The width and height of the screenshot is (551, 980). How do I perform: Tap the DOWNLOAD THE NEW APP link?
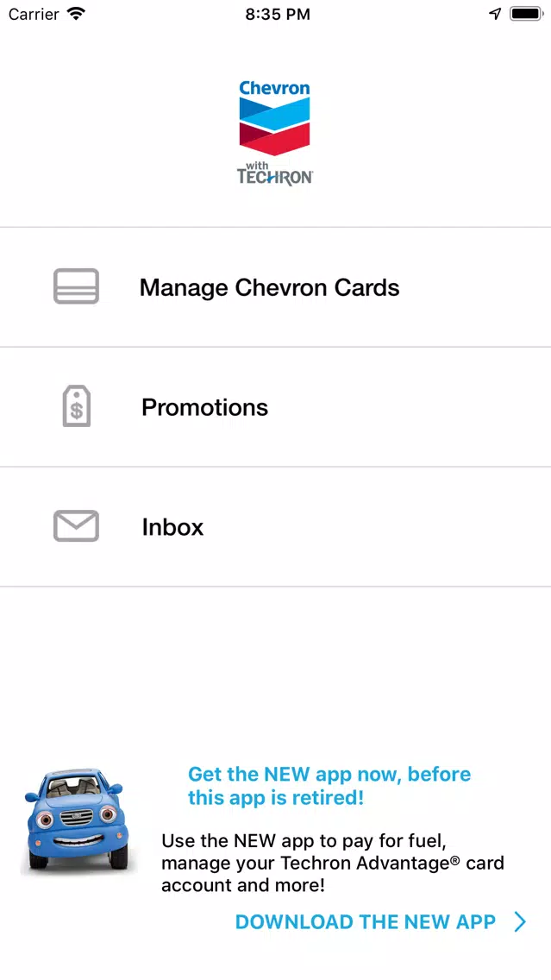tap(366, 922)
